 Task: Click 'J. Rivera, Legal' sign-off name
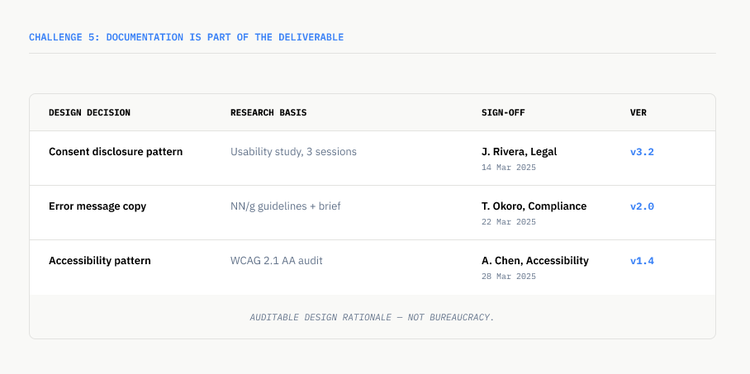(x=519, y=152)
